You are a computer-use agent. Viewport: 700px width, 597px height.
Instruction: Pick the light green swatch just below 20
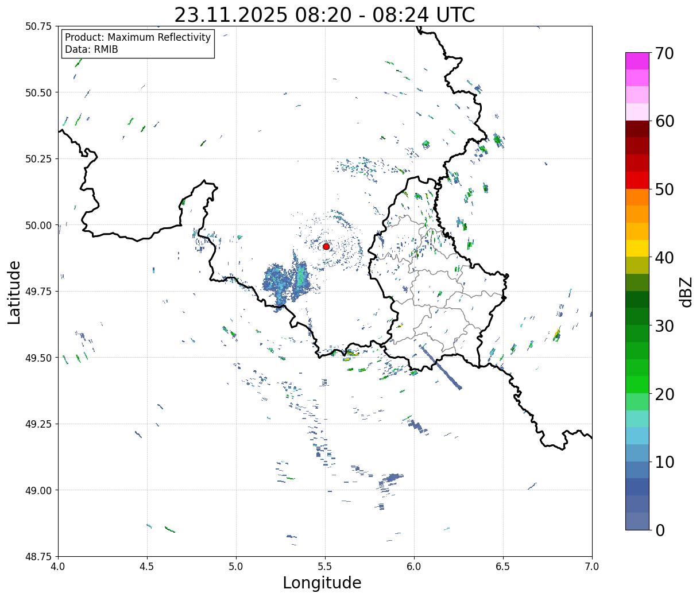pyautogui.click(x=637, y=401)
